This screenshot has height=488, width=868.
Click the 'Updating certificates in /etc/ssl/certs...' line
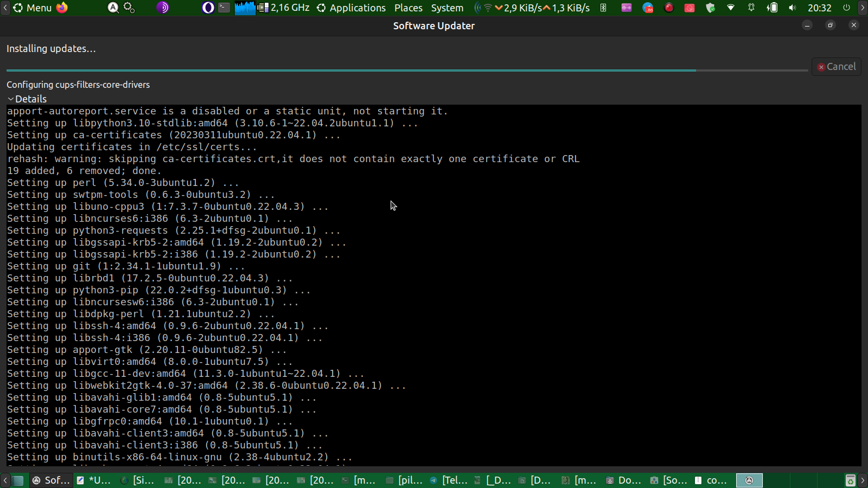132,147
